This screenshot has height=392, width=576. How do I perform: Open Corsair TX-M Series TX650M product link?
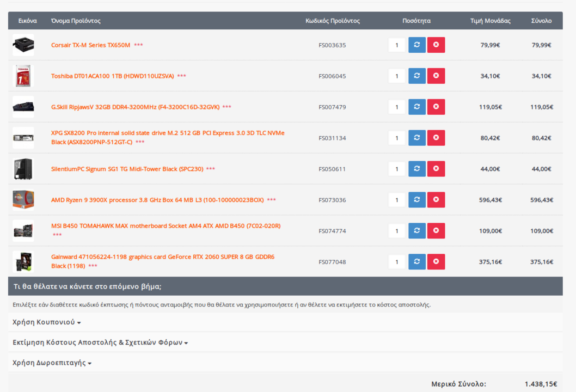point(91,45)
